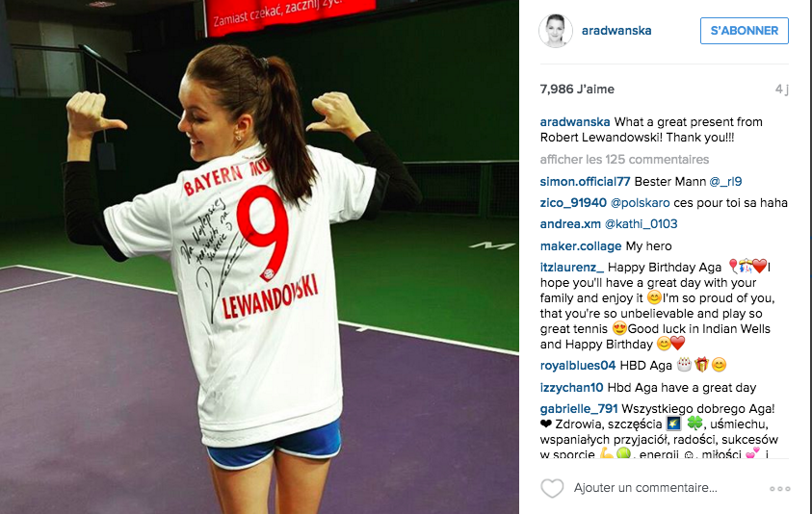The image size is (812, 514).
Task: Open royalblues04's profile
Action: click(x=578, y=366)
